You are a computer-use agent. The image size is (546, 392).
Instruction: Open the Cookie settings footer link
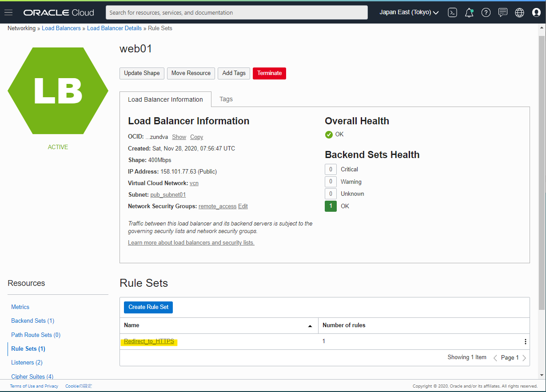point(79,386)
